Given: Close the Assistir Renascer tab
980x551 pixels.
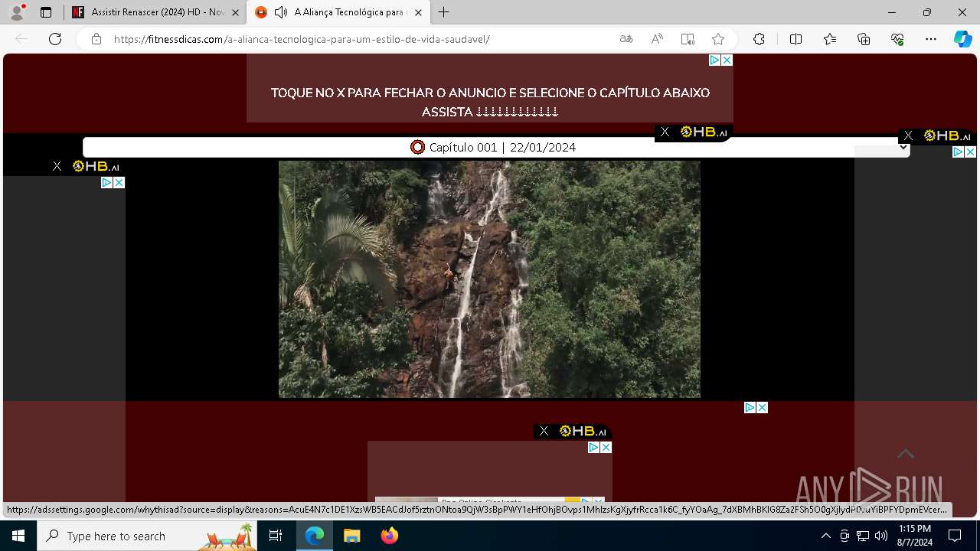Looking at the screenshot, I should pos(235,12).
